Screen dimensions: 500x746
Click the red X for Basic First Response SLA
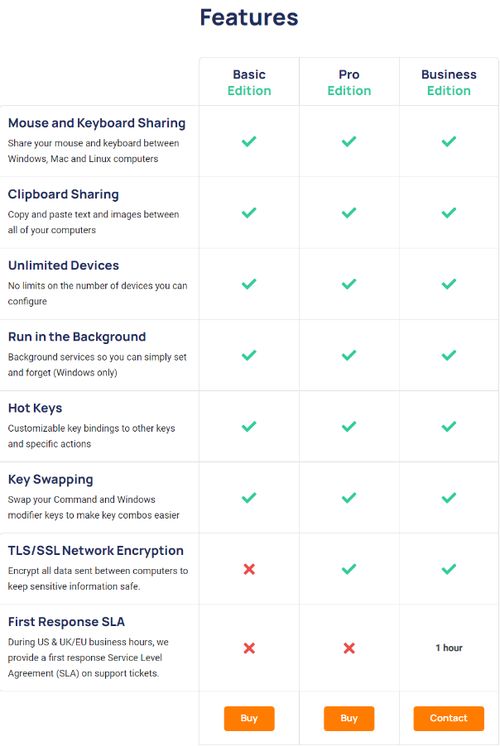(x=249, y=648)
